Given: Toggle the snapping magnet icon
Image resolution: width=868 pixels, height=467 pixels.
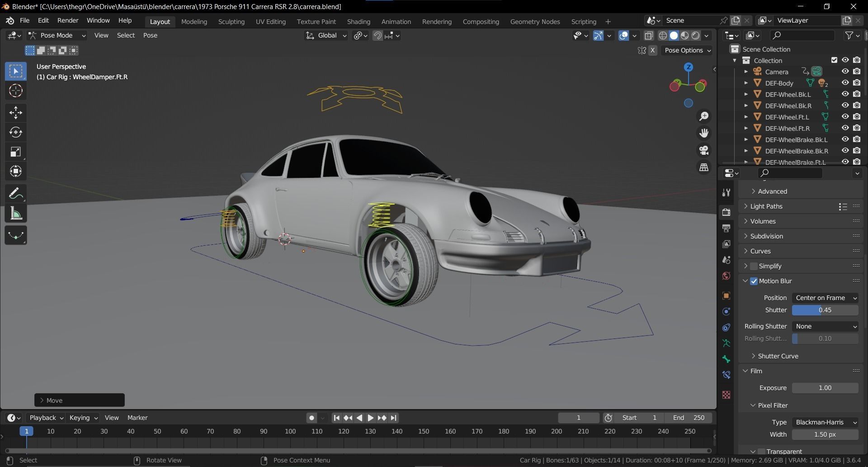Looking at the screenshot, I should pos(377,36).
